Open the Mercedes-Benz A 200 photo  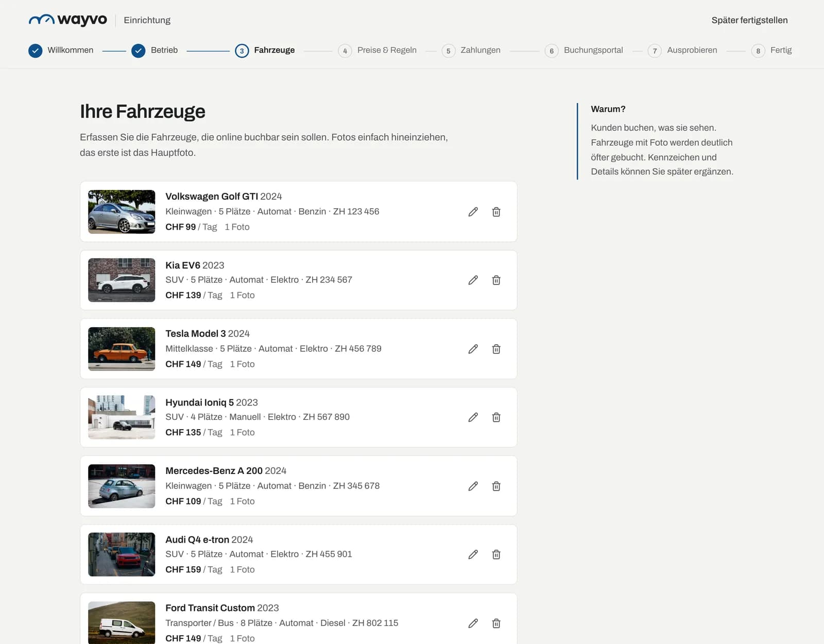coord(122,486)
